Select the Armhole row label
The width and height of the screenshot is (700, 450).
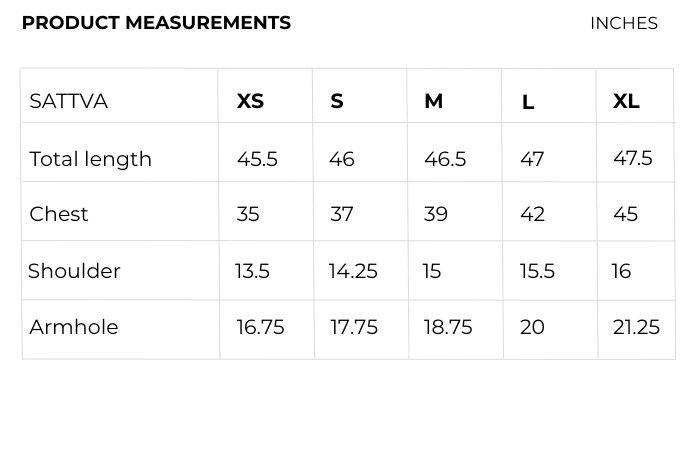(x=74, y=327)
